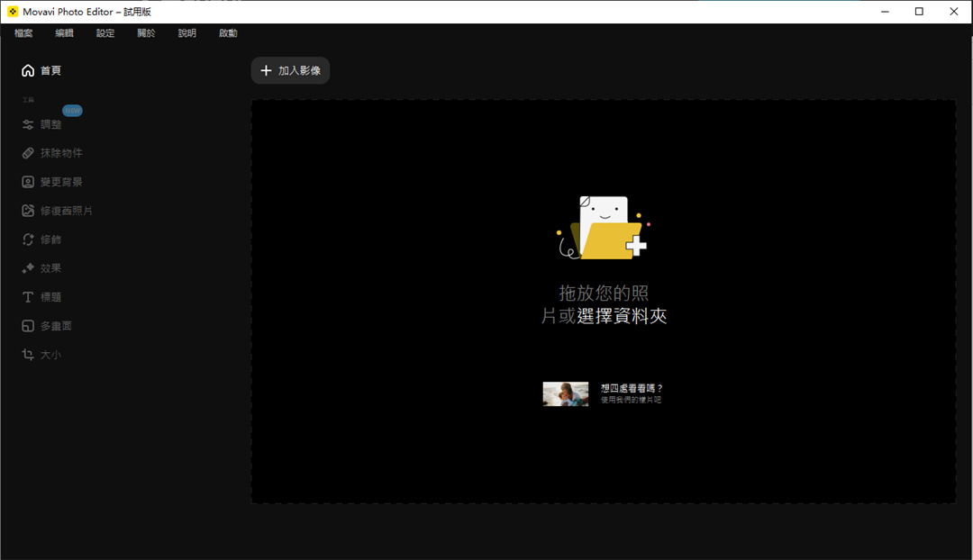Viewport: 973px width, 560px height.
Task: Click the 加入影像 button
Action: click(290, 70)
